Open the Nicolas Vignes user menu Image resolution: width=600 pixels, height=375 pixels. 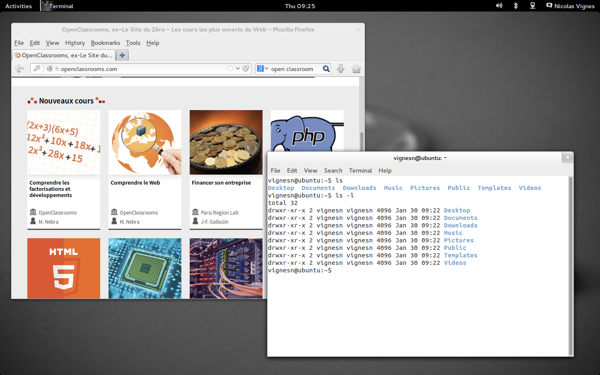click(571, 6)
